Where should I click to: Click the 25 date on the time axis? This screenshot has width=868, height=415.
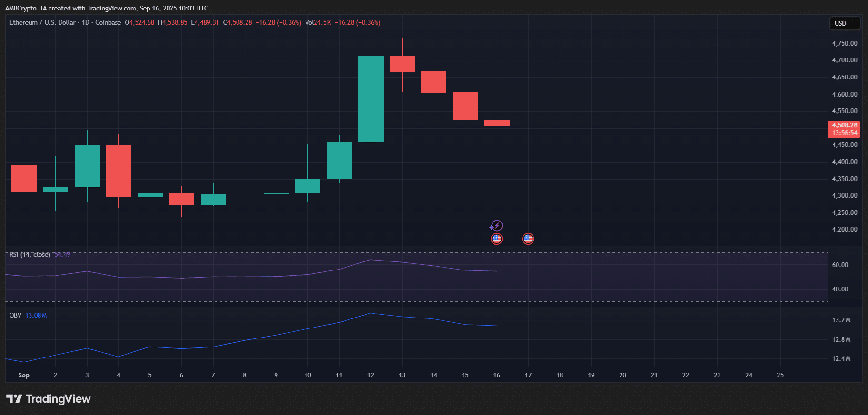(780, 375)
